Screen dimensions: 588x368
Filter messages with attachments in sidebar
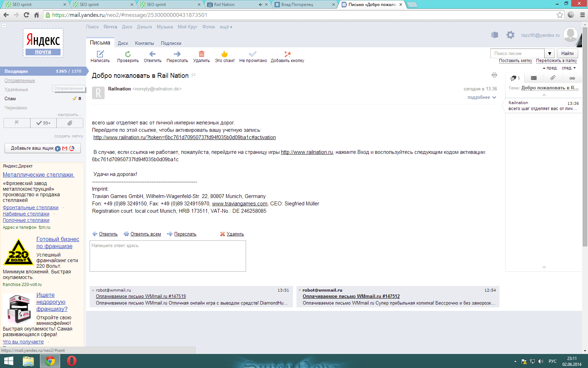70,123
